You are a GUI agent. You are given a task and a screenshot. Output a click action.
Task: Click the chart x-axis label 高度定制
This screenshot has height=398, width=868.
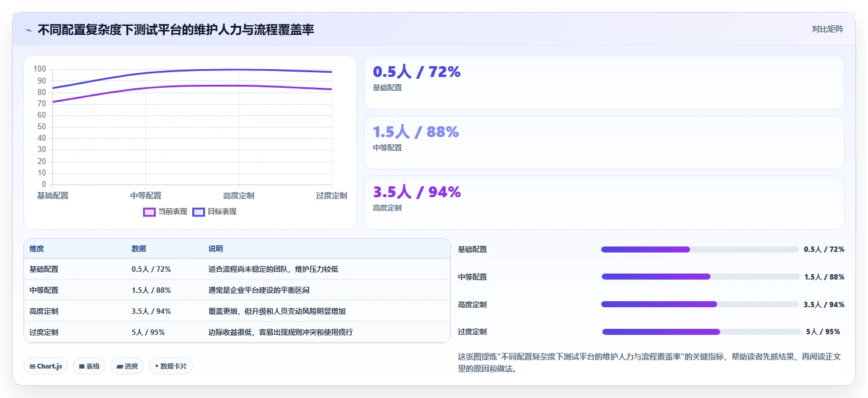[x=239, y=195]
